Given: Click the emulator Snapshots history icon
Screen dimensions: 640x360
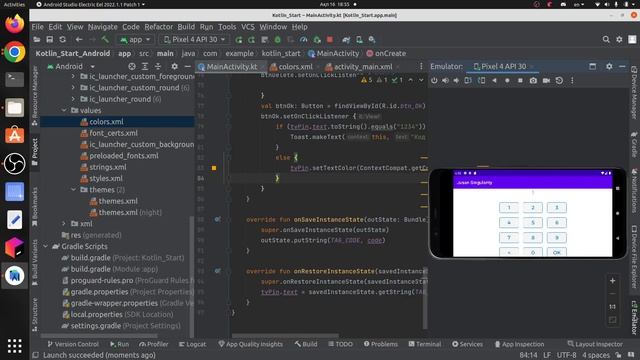Looking at the screenshot, I should [x=559, y=80].
